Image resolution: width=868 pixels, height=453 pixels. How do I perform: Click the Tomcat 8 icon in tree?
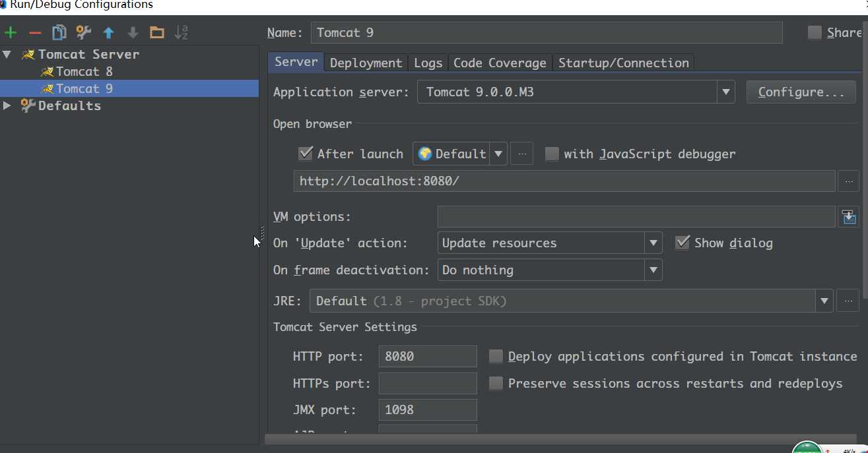point(47,71)
